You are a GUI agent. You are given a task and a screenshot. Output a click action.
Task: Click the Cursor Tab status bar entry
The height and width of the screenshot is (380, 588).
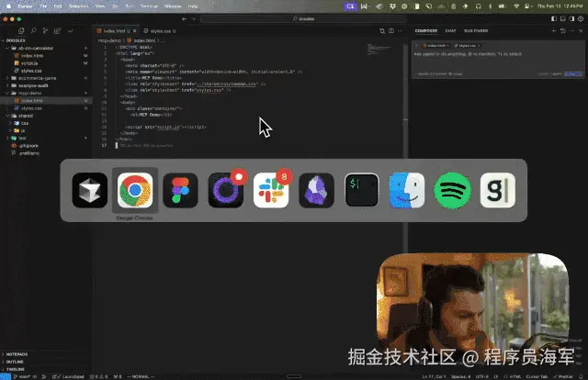pos(537,376)
